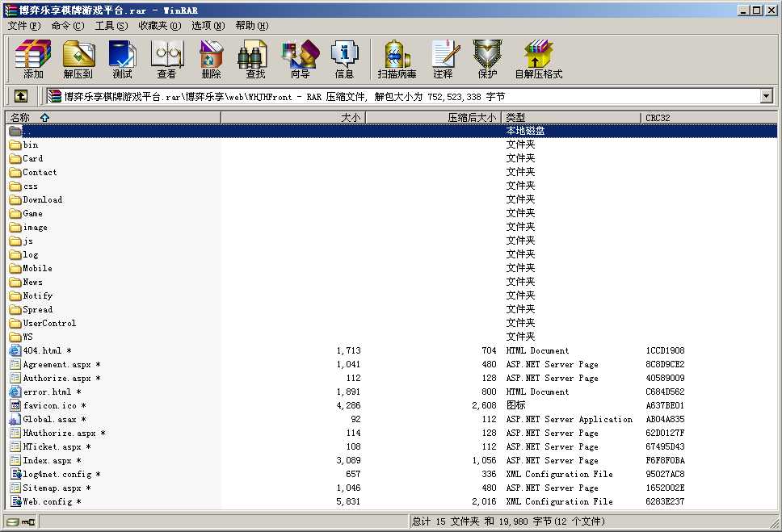Click the Scan Virus (扫描病毒) icon

click(x=397, y=59)
